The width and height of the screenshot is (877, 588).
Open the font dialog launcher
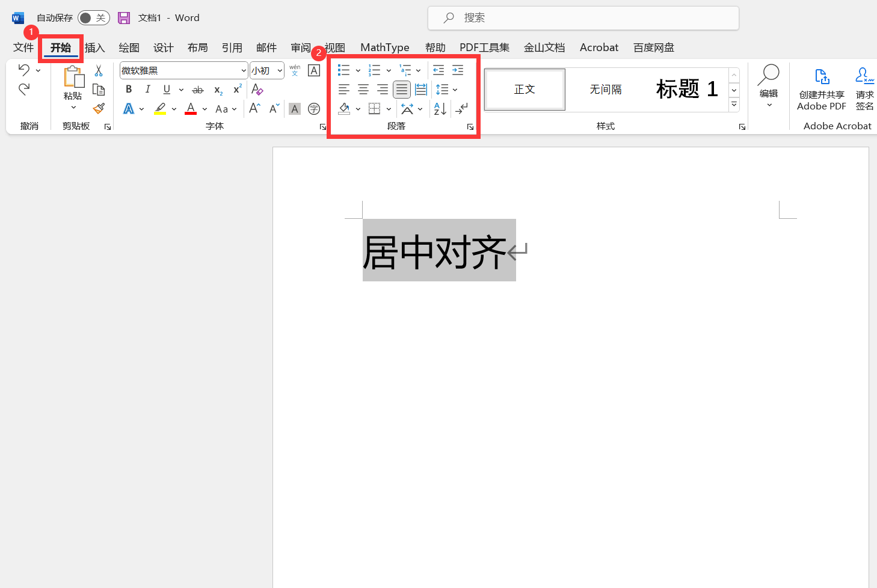tap(322, 127)
